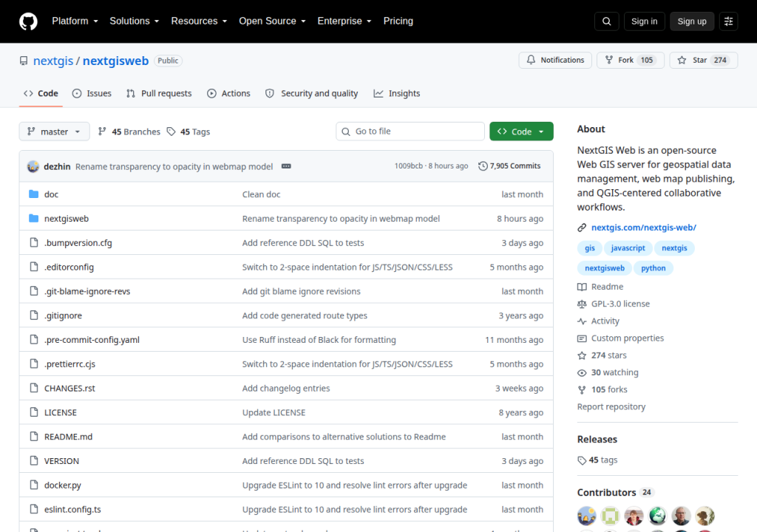Image resolution: width=757 pixels, height=532 pixels.
Task: Click the globe contributor avatar
Action: pyautogui.click(x=657, y=516)
